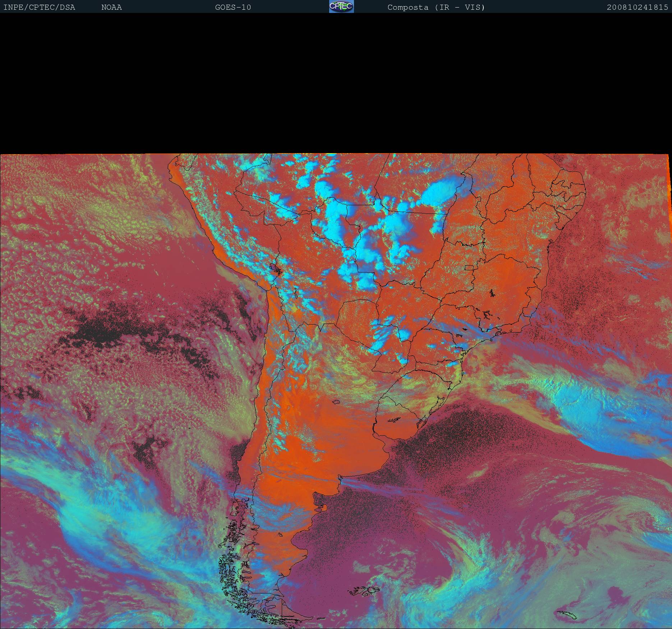
Task: Select the Mar Chiquita lake outline in Argentina
Action: point(336,402)
